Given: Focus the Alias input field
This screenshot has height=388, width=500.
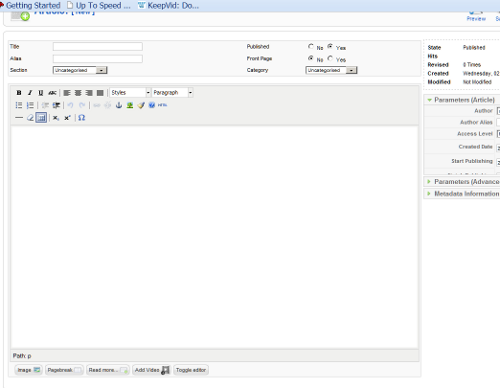Looking at the screenshot, I should [x=98, y=59].
